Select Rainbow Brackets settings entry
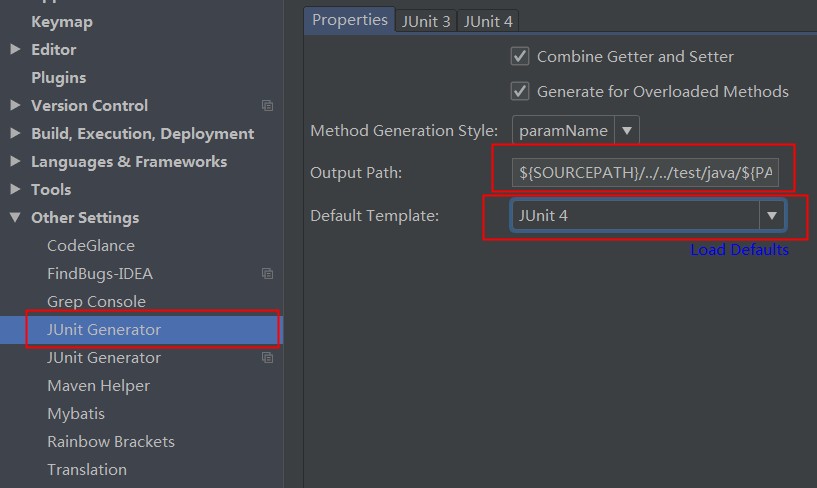This screenshot has width=817, height=488. (111, 442)
